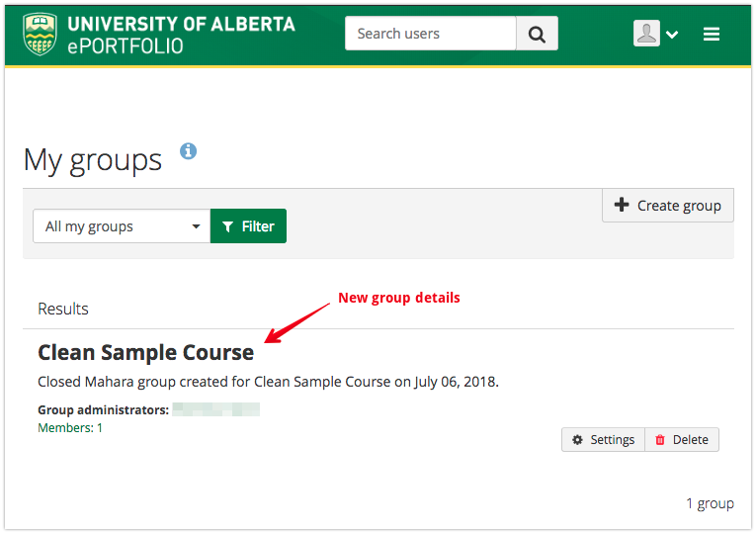Screen dimensions: 756x534
Task: Click the plus icon on Create group
Action: click(622, 206)
